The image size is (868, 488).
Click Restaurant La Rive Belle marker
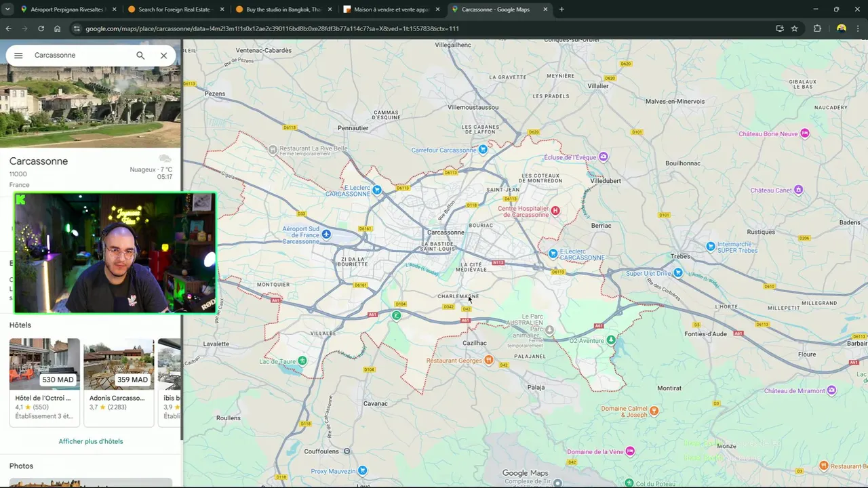click(x=273, y=149)
